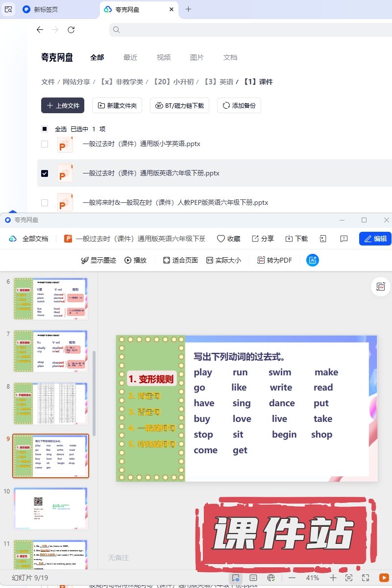Click the zoom out minus icon
The image size is (392, 588).
tap(292, 578)
